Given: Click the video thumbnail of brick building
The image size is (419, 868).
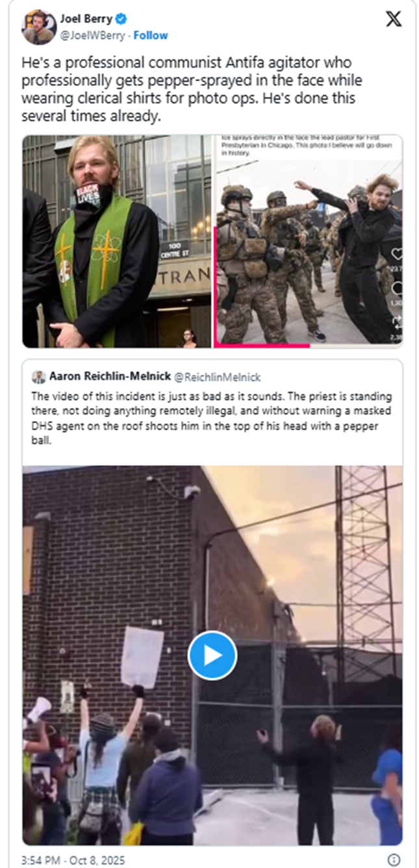Looking at the screenshot, I should [212, 655].
